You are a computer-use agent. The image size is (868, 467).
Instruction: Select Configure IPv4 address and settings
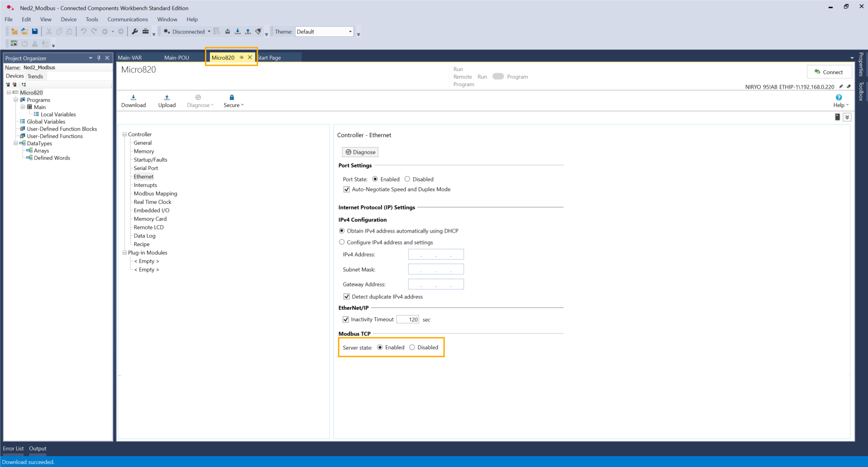[342, 242]
